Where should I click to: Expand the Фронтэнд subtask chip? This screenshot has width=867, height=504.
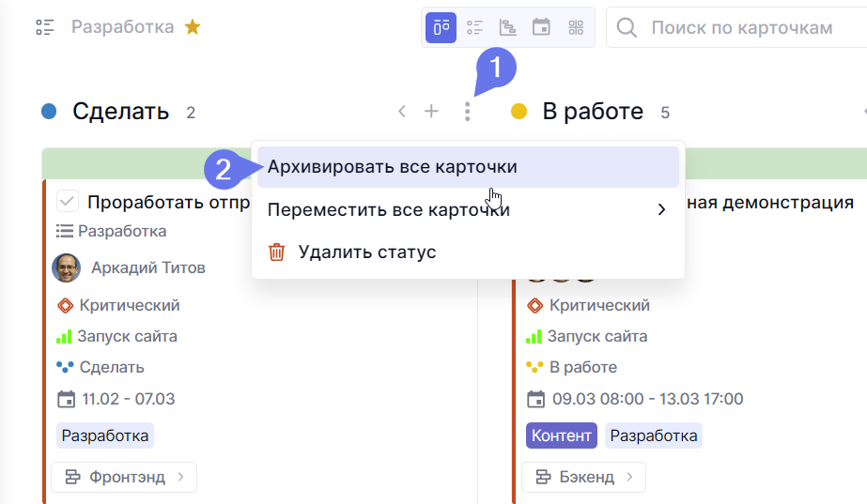click(124, 478)
